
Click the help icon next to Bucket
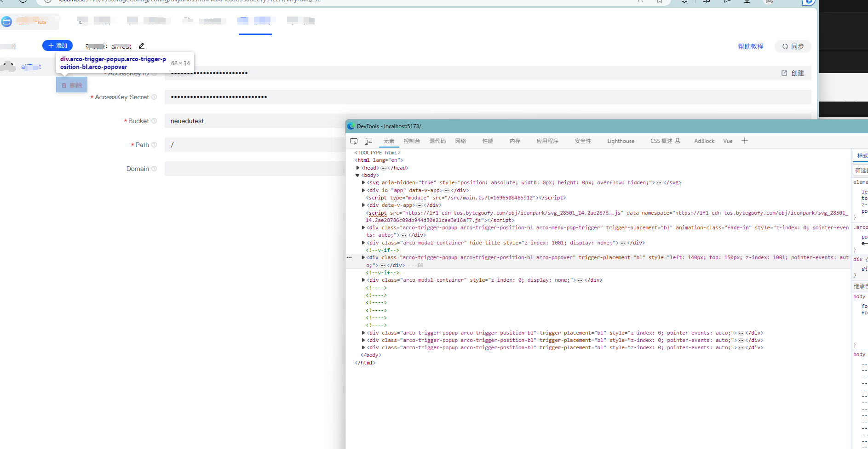tap(154, 121)
